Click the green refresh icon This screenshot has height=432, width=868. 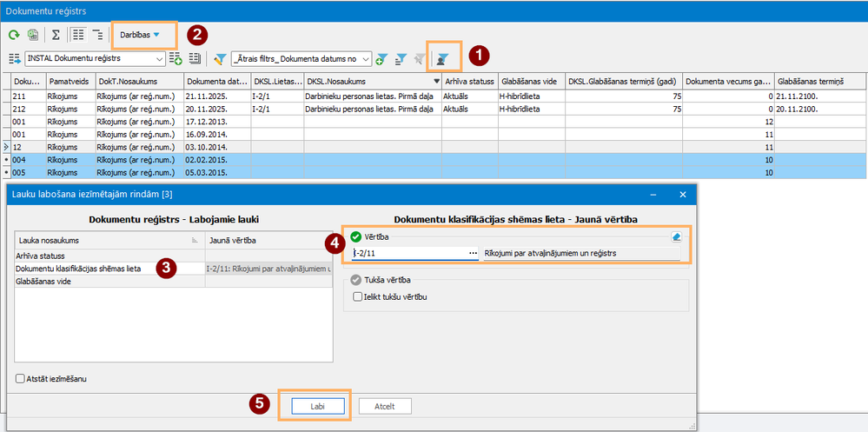click(14, 35)
